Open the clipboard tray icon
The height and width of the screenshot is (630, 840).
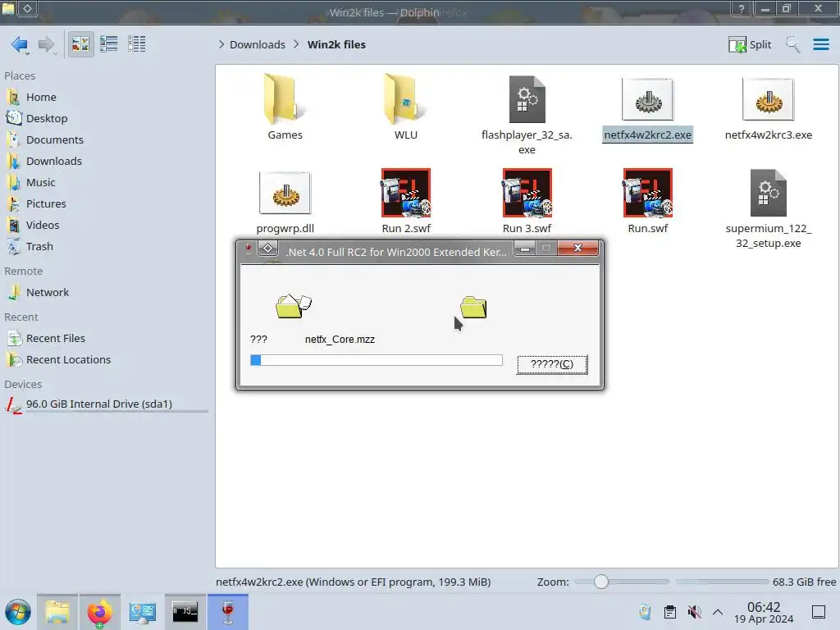tap(669, 612)
